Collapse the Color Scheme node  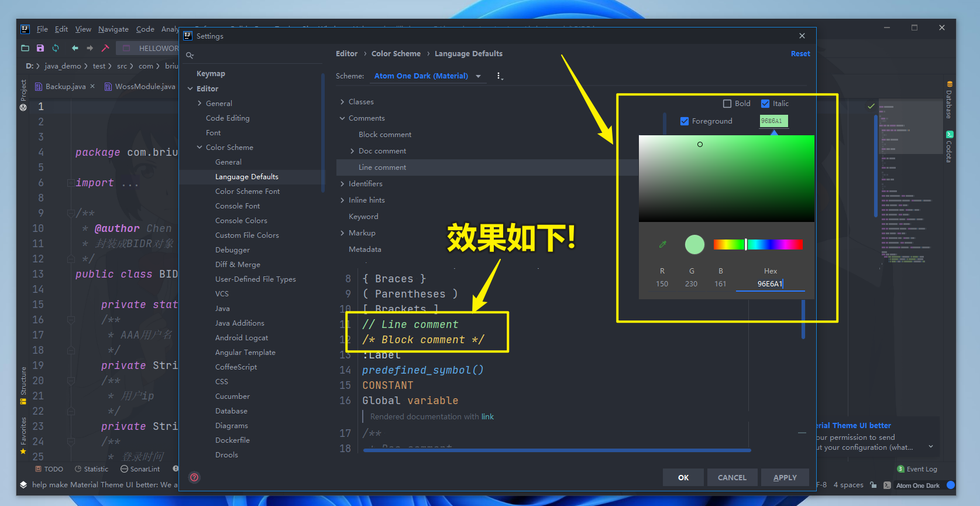200,148
